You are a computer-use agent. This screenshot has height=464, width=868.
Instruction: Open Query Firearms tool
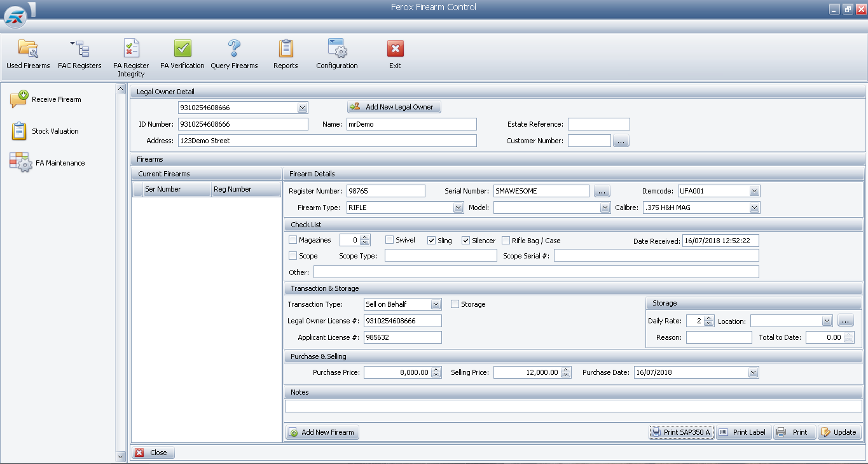[234, 55]
